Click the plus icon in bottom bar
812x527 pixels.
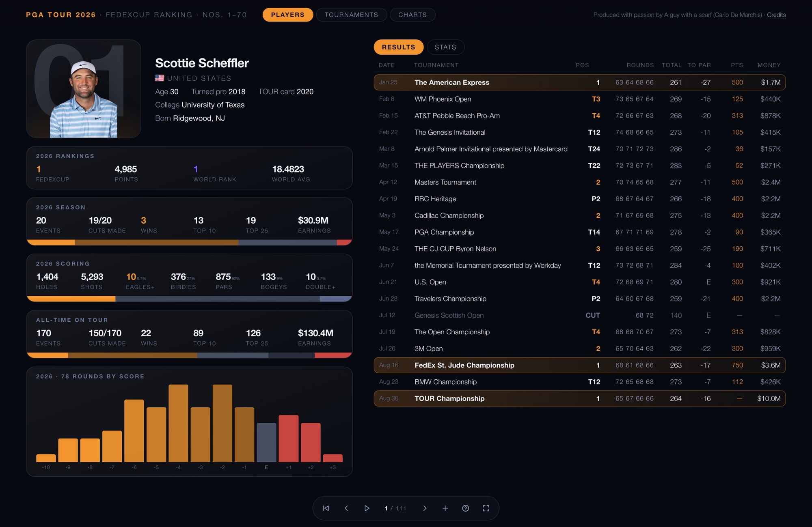click(x=445, y=508)
